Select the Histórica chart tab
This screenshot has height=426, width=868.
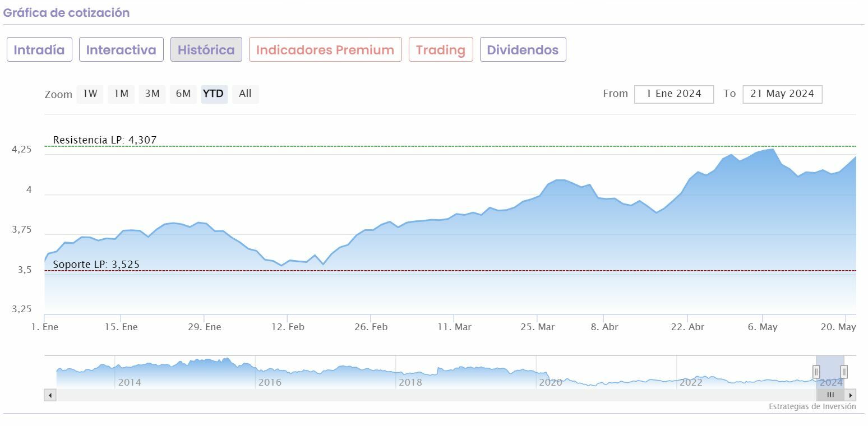(x=206, y=50)
